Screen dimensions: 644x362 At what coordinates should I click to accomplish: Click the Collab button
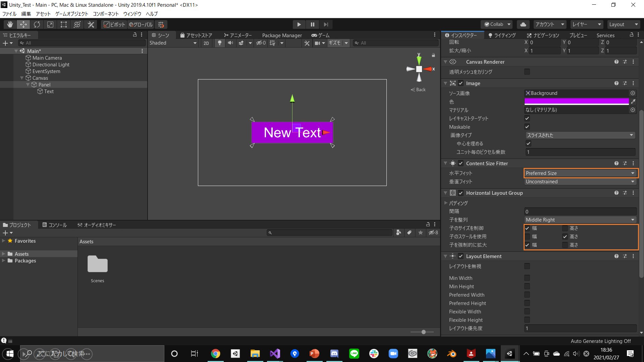(x=497, y=24)
